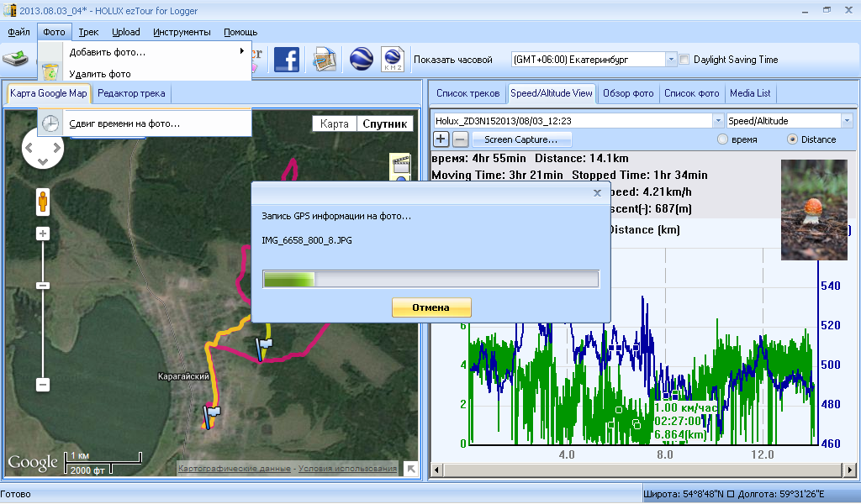Click the GPS writing progress bar
This screenshot has height=504, width=861.
(x=431, y=279)
